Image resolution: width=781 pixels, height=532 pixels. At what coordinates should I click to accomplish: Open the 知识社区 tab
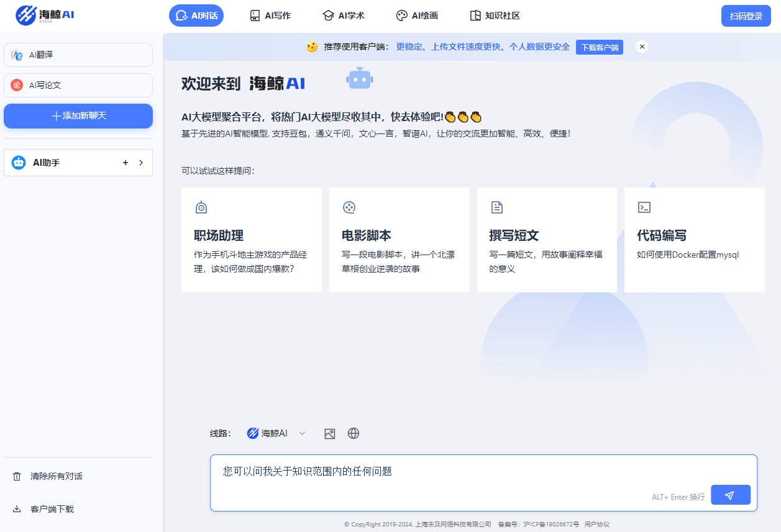[495, 16]
